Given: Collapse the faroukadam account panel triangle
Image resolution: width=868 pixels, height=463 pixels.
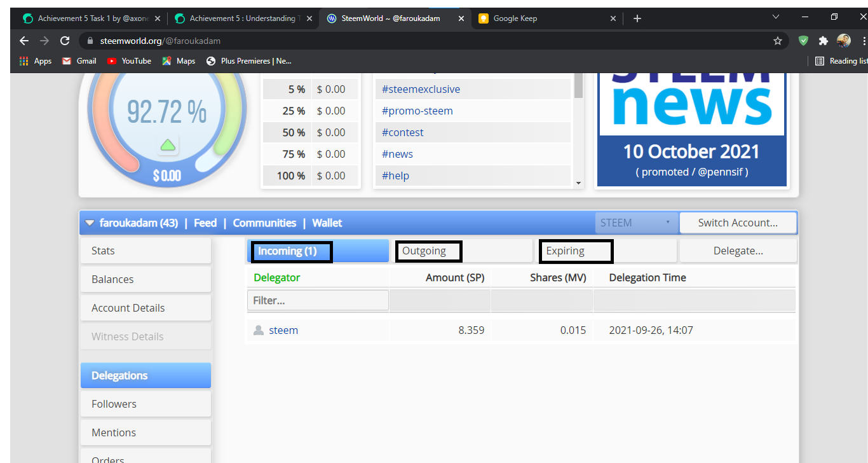Looking at the screenshot, I should (x=90, y=223).
